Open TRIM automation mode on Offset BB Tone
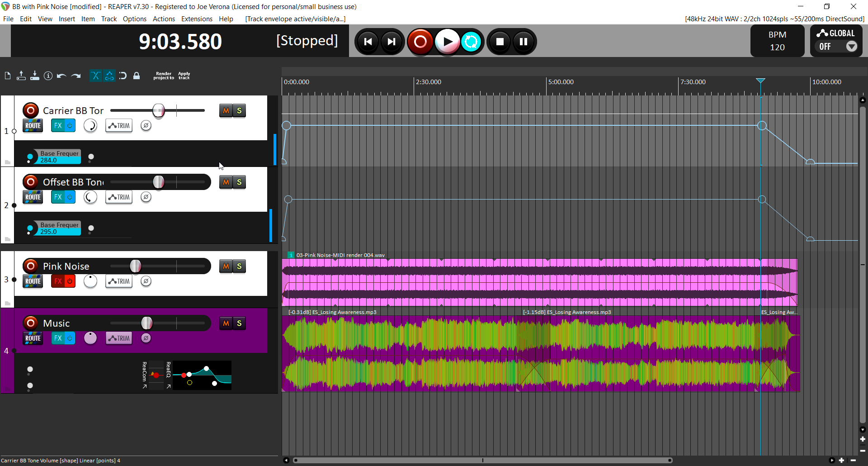Screen dimensions: 868x466 point(119,197)
